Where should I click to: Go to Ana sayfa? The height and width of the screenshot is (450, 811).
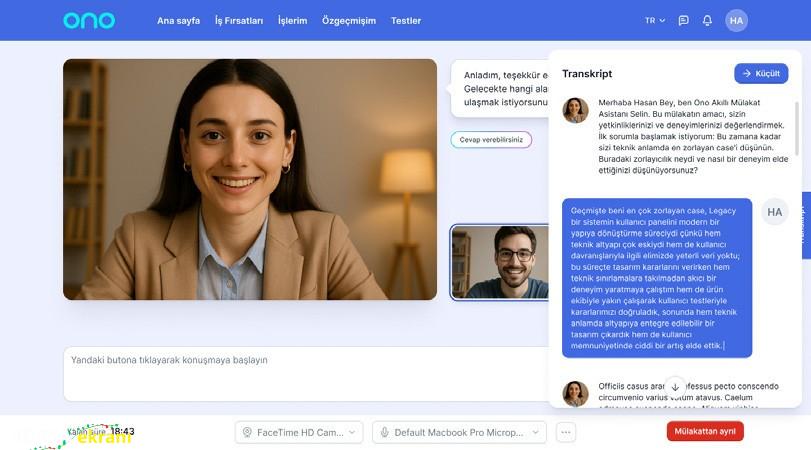pyautogui.click(x=178, y=21)
